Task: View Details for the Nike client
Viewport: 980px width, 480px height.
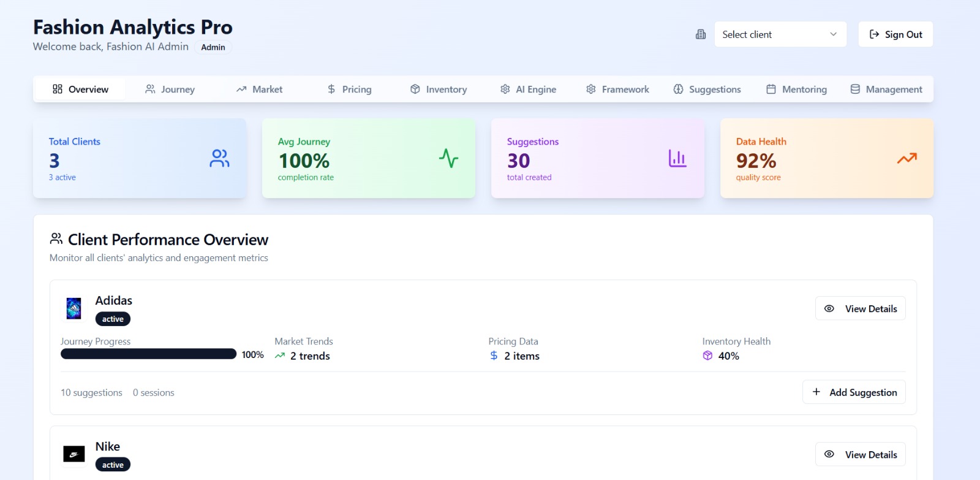Action: point(860,454)
